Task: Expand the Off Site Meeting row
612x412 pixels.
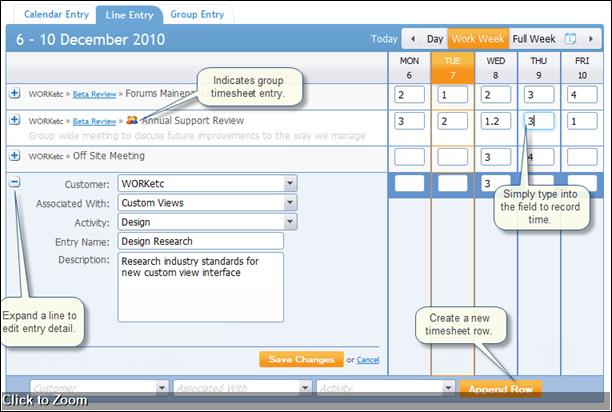Action: pyautogui.click(x=15, y=156)
